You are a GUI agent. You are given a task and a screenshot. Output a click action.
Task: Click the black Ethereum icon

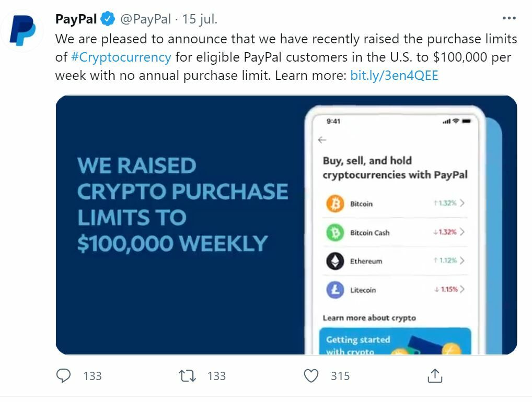335,261
